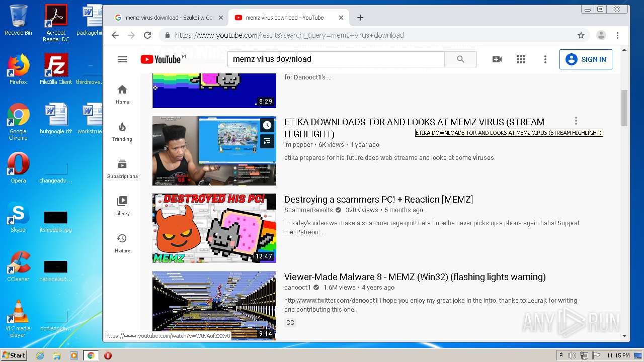Image resolution: width=644 pixels, height=362 pixels.
Task: Click the Destroyed His PC thumbnail
Action: [214, 228]
